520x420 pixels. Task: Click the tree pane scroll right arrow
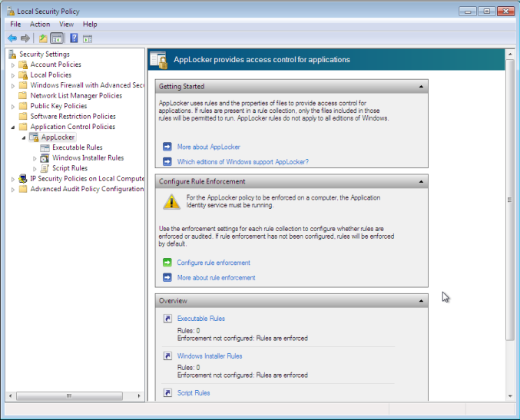click(x=139, y=395)
